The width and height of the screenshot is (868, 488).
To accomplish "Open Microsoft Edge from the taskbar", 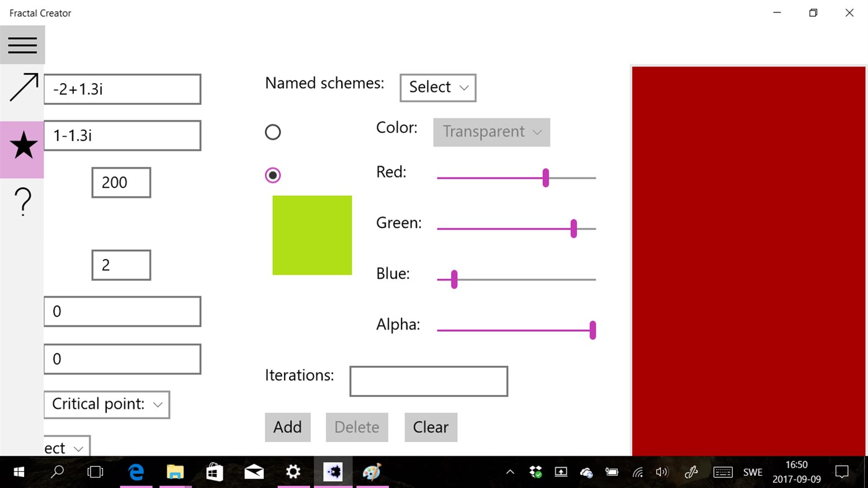I will 135,472.
